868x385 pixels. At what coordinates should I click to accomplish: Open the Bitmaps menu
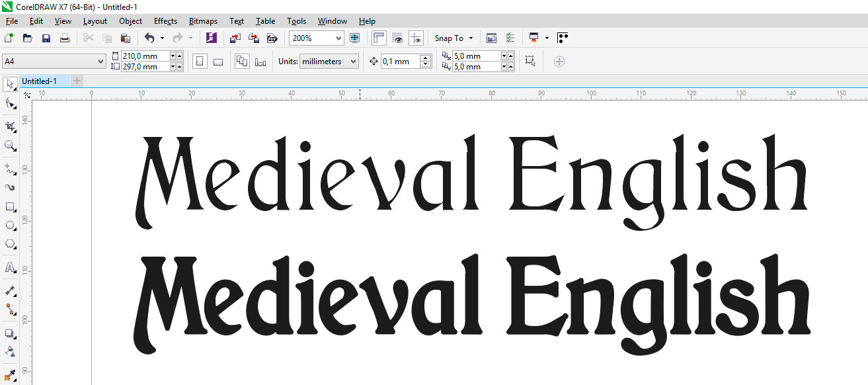pos(203,21)
